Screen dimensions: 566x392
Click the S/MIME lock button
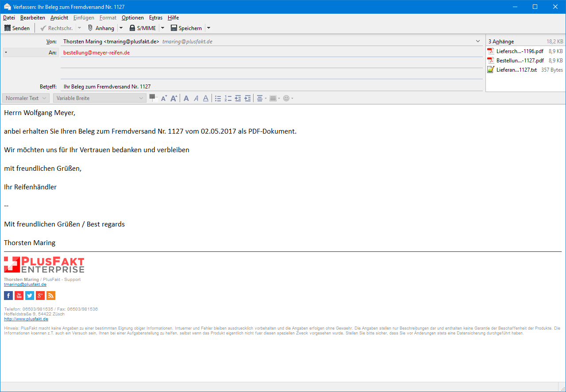click(x=142, y=28)
